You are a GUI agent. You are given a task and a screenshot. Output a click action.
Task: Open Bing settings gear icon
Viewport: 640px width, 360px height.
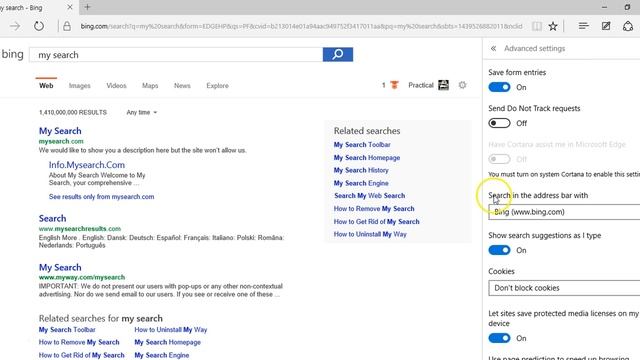pyautogui.click(x=462, y=85)
